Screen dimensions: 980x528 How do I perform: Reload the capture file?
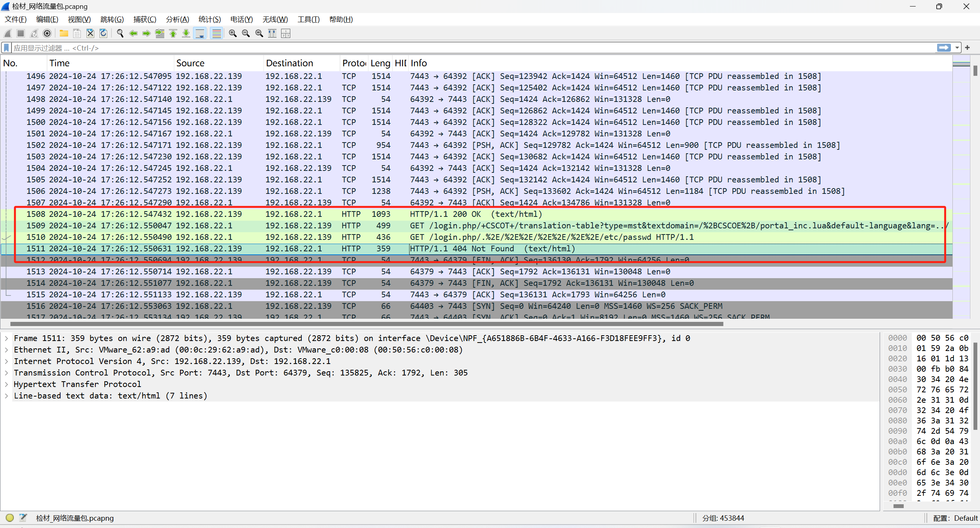point(103,34)
